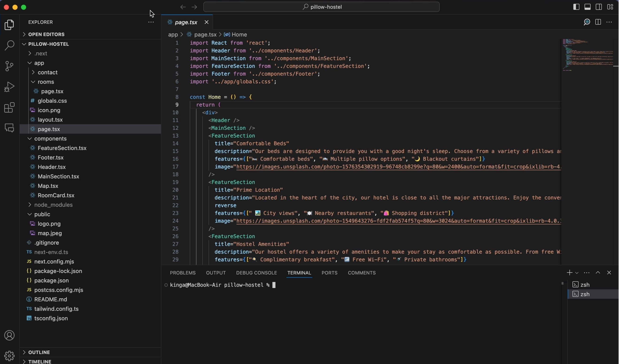Maximize the panel size

tap(598, 273)
